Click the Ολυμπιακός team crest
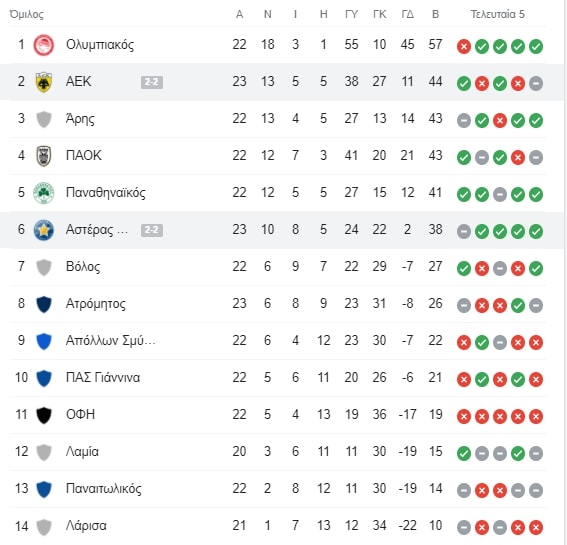Image resolution: width=567 pixels, height=545 pixels. click(x=44, y=45)
